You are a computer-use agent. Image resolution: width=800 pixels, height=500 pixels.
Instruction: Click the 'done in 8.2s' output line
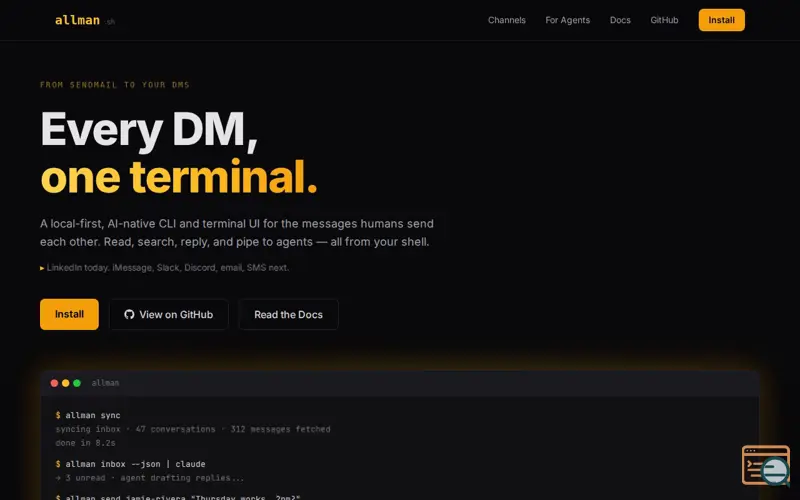pyautogui.click(x=85, y=443)
